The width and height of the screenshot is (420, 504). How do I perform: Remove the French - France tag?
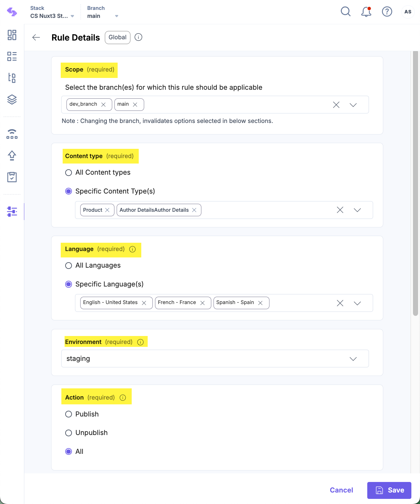(202, 303)
